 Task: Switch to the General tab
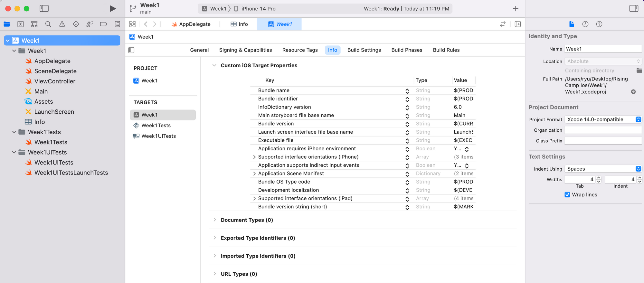pos(199,50)
